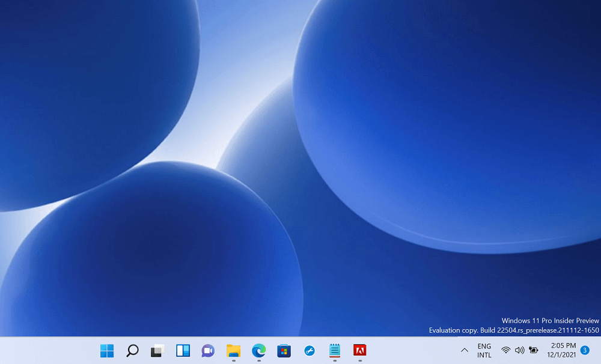Click the speaker volume icon
The height and width of the screenshot is (364, 601).
(519, 350)
